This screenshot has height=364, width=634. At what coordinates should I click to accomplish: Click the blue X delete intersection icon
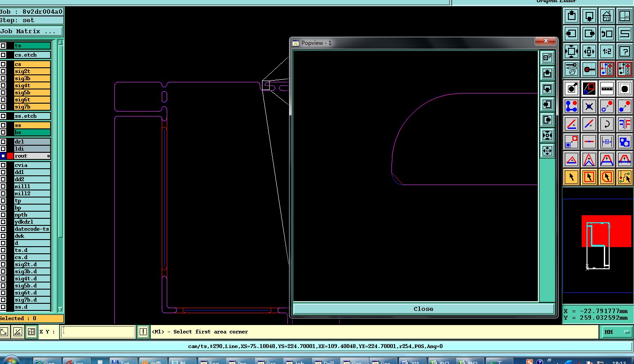[589, 106]
